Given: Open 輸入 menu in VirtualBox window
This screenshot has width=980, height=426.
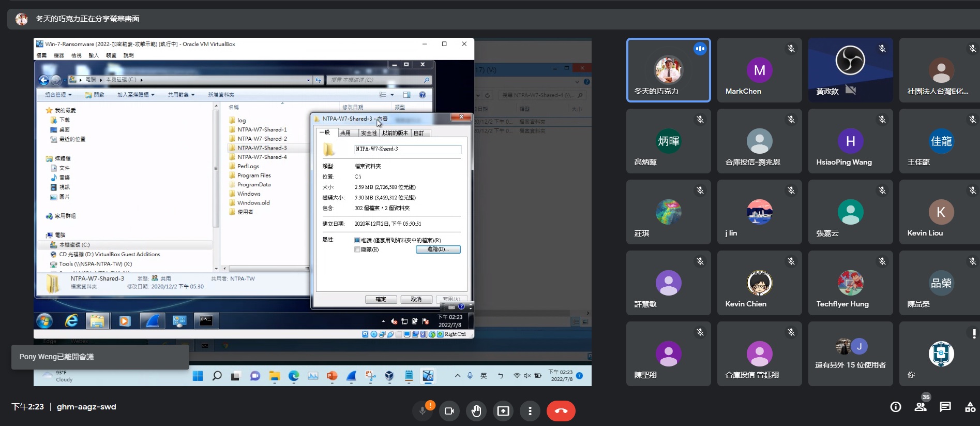Looking at the screenshot, I should click(94, 55).
